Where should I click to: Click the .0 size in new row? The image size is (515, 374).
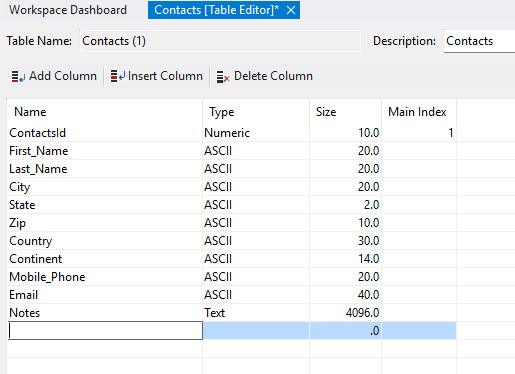pyautogui.click(x=345, y=331)
